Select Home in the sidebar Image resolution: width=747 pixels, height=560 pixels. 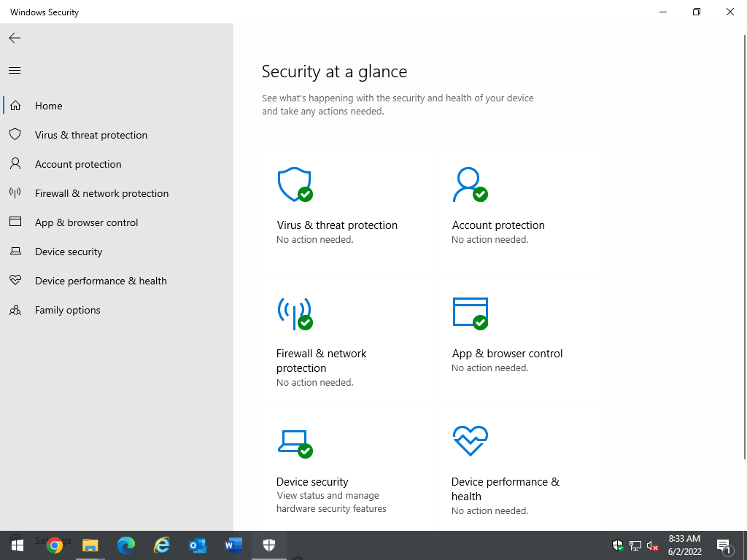pyautogui.click(x=48, y=106)
